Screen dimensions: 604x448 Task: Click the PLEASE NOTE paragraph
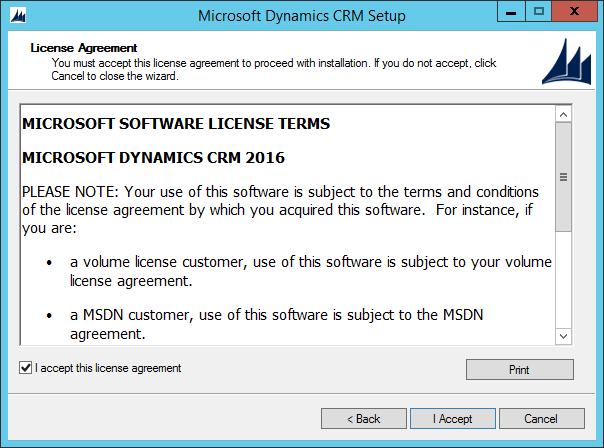(280, 210)
